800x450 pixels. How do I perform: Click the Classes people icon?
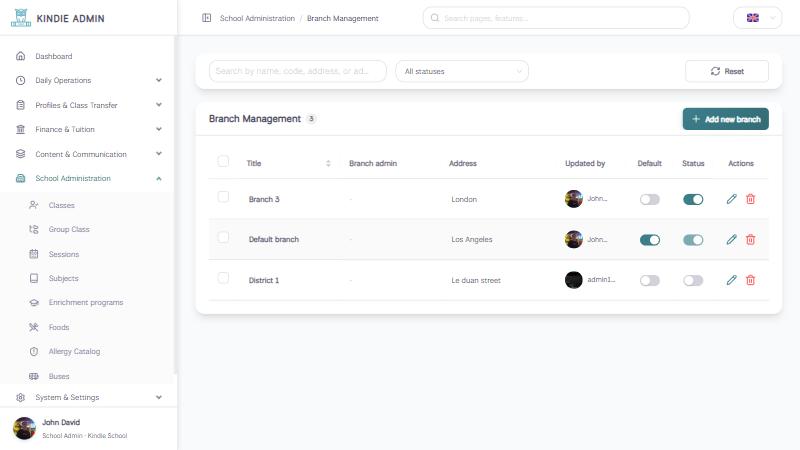pyautogui.click(x=34, y=205)
